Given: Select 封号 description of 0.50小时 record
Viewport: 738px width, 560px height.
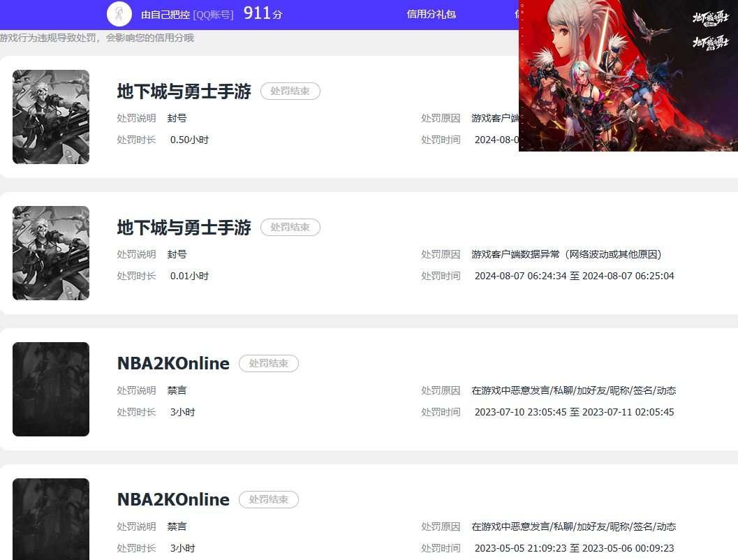Looking at the screenshot, I should [x=177, y=118].
